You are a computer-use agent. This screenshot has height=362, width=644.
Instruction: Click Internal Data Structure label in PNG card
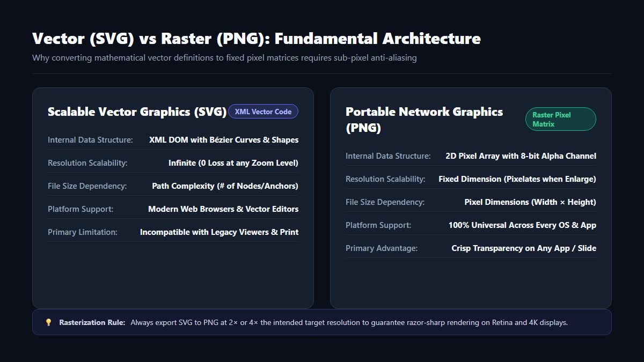click(388, 156)
